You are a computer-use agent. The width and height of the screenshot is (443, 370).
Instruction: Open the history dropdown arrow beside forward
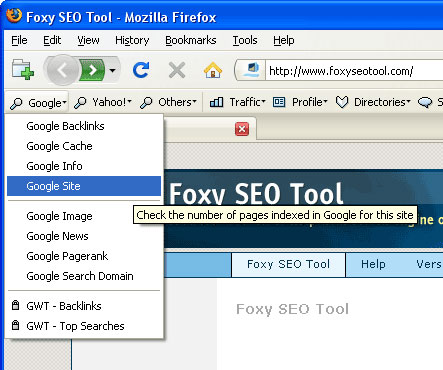(112, 70)
